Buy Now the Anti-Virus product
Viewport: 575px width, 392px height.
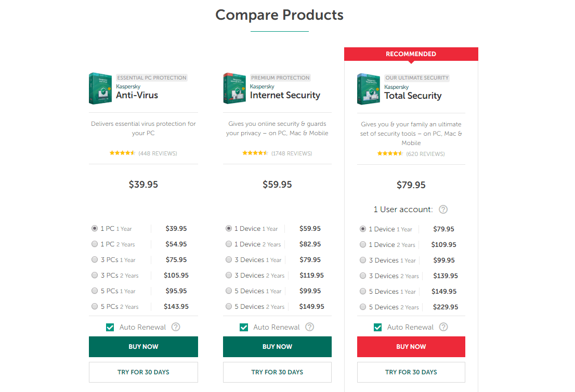click(x=143, y=347)
